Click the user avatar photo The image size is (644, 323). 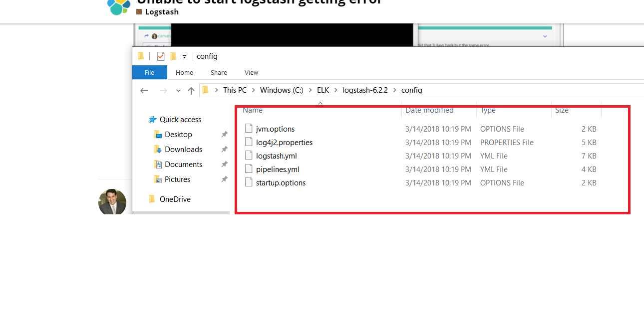coord(112,202)
